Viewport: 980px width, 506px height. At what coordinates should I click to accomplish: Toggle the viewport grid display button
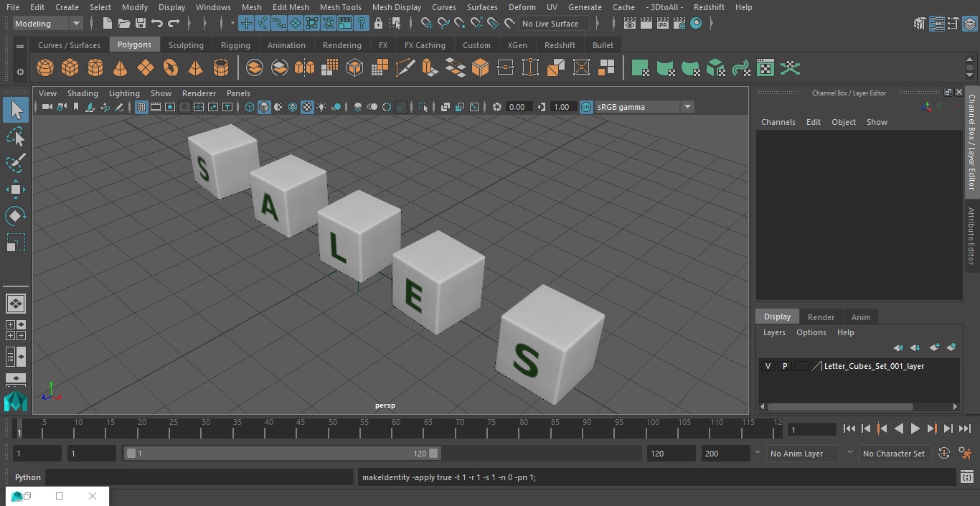(x=141, y=107)
